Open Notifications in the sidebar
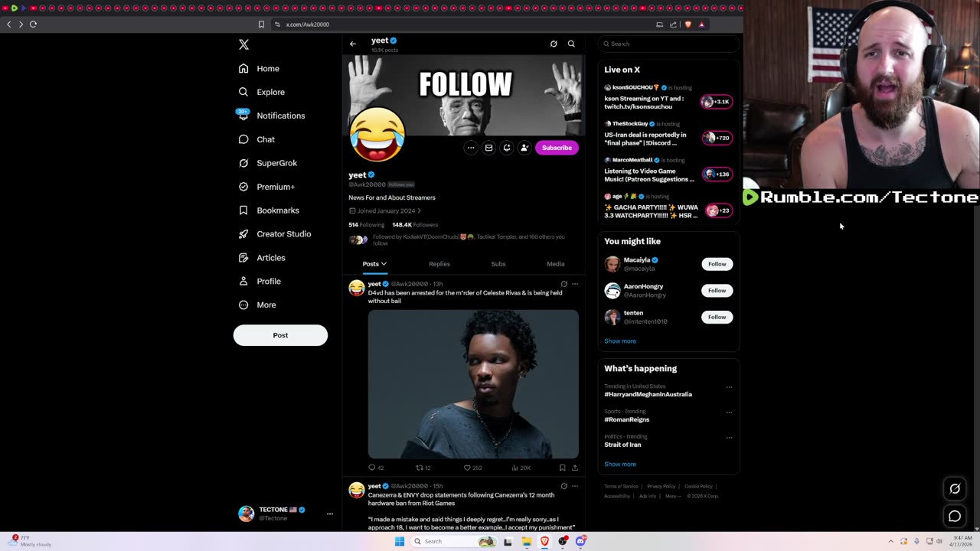This screenshot has width=980, height=551. 270,116
